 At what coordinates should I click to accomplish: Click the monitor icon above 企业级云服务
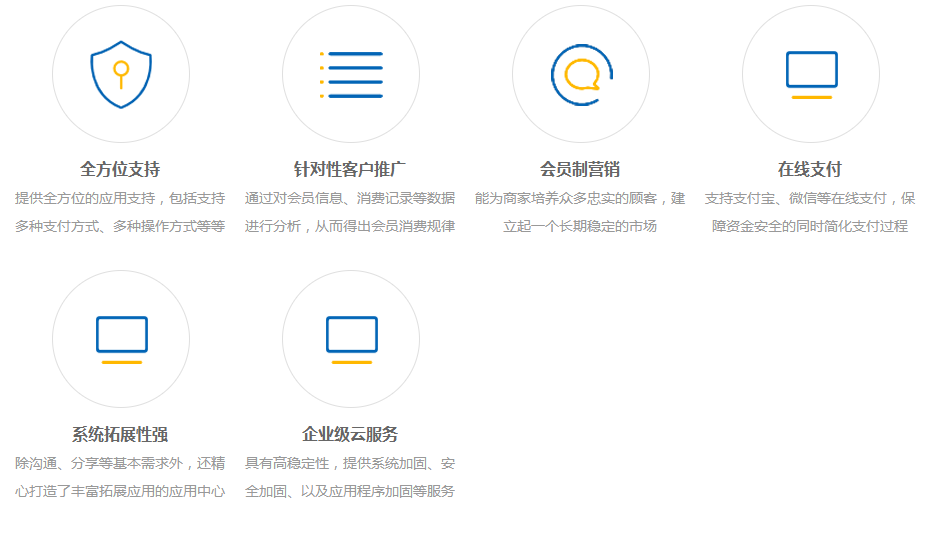tap(351, 339)
